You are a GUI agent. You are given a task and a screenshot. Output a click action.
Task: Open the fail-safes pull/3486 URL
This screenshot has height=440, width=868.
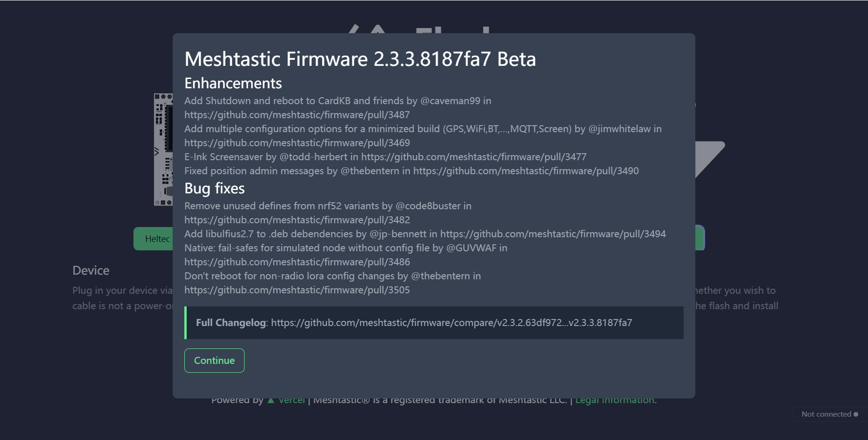(x=297, y=262)
